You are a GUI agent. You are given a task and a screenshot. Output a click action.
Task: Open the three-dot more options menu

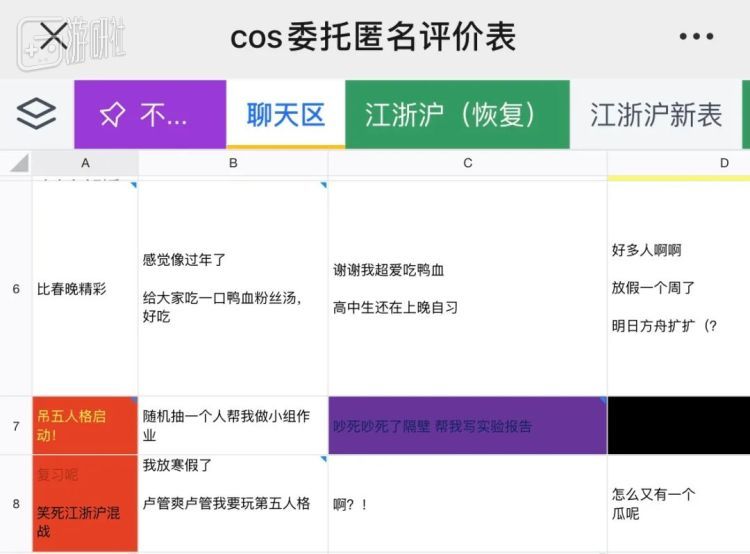(696, 36)
